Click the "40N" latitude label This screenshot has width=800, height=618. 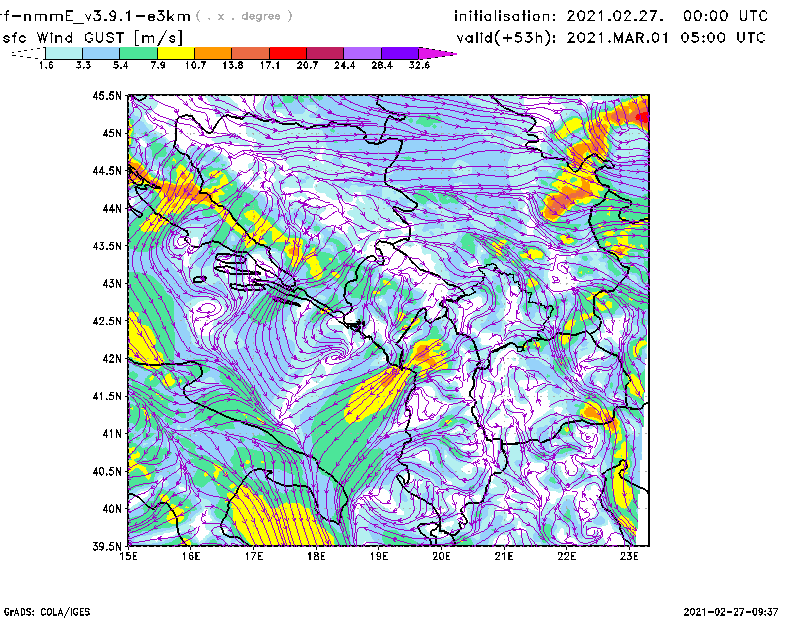pos(112,509)
